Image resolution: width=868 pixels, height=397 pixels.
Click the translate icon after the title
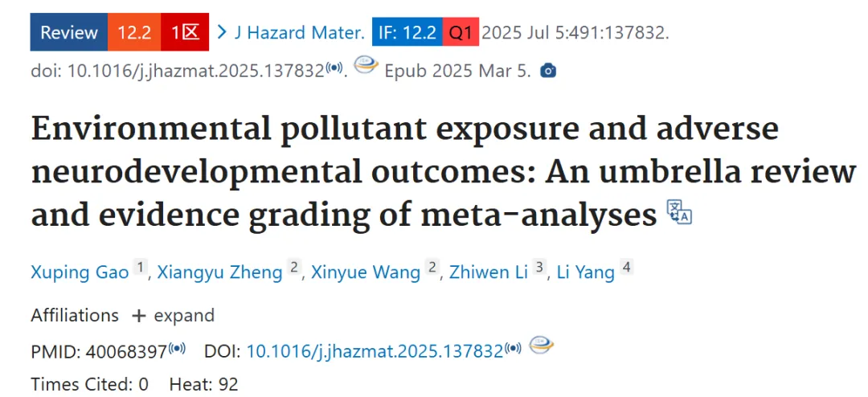(680, 212)
